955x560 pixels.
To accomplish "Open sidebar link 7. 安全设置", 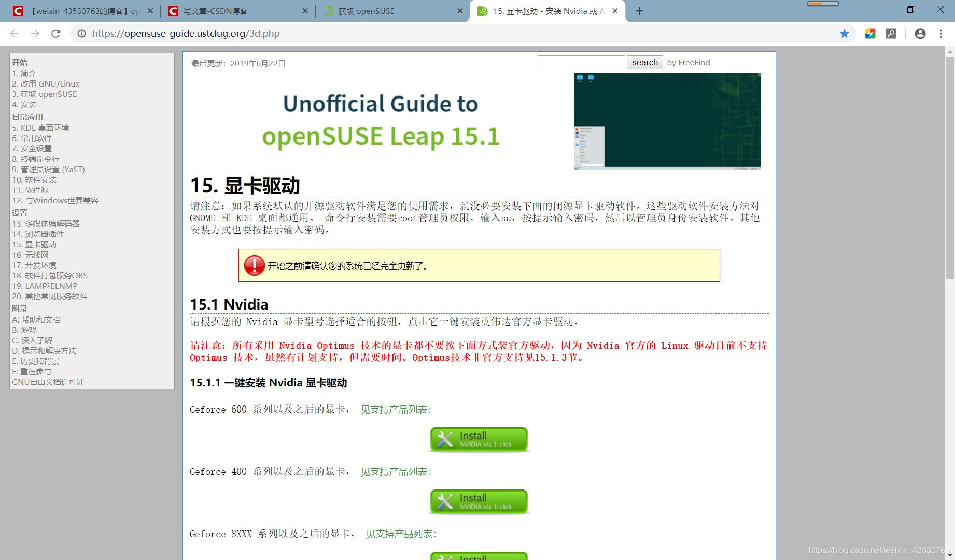I will (x=32, y=149).
